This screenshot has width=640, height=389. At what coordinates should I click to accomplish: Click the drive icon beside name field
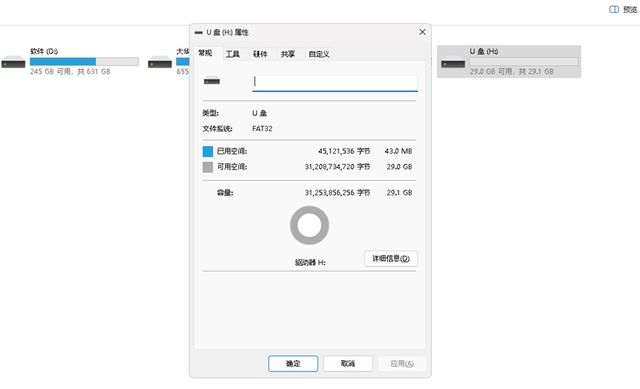(x=212, y=81)
